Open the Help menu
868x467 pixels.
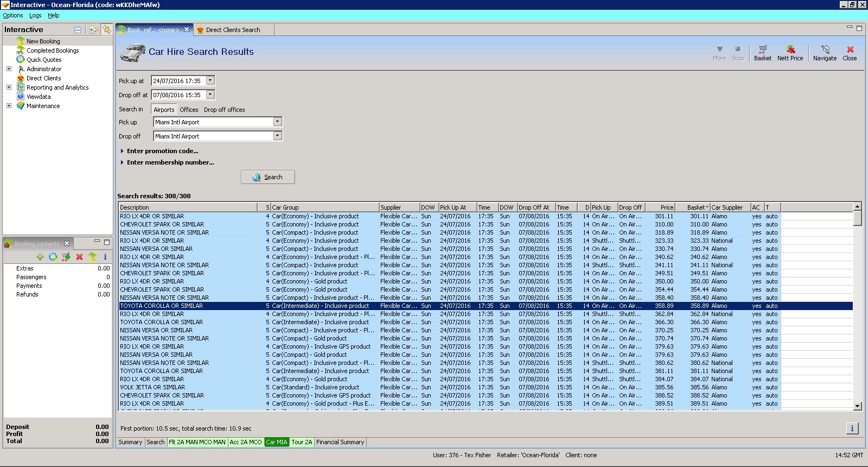[x=54, y=15]
